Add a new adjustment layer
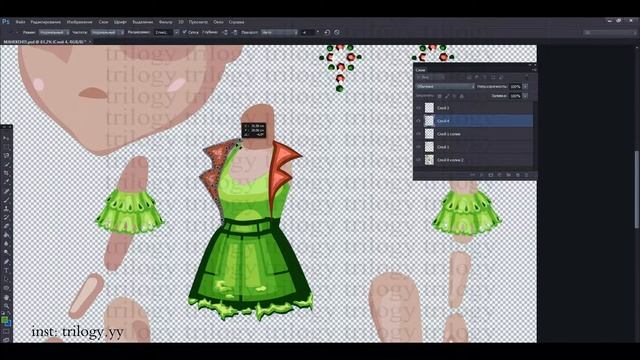 (500, 175)
